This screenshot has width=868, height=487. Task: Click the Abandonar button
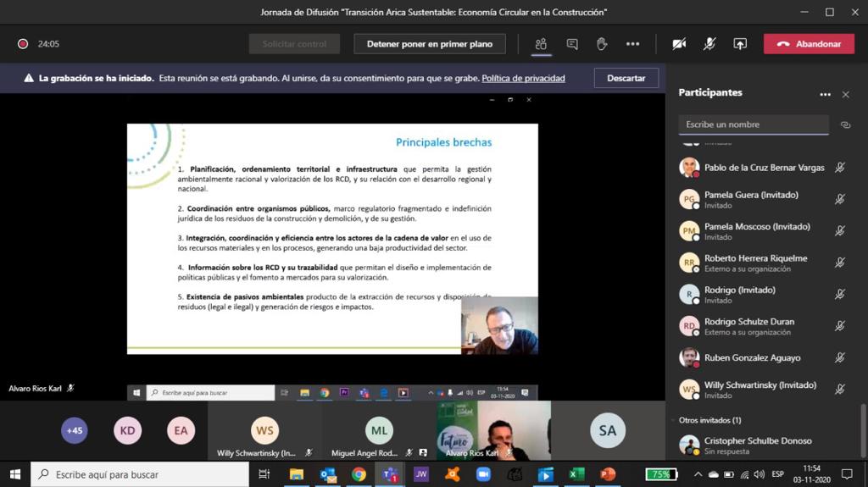809,44
